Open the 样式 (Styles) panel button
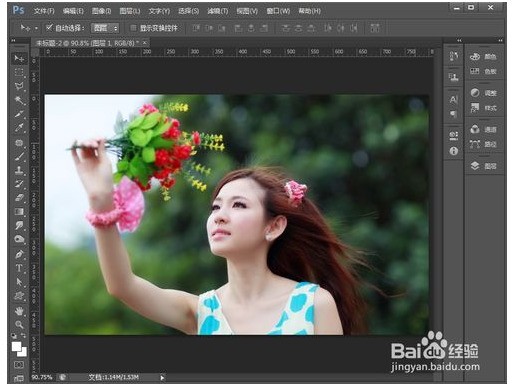The height and width of the screenshot is (388, 512). pos(484,108)
